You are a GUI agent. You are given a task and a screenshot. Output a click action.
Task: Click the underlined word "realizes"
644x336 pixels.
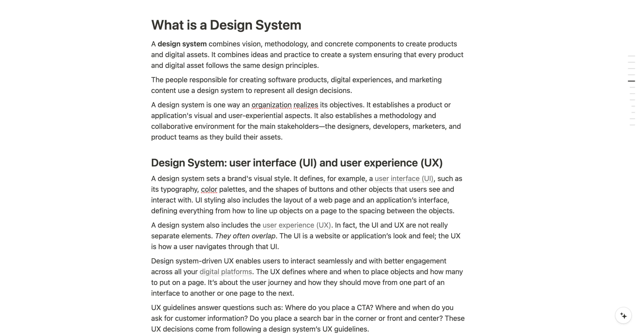click(x=305, y=105)
